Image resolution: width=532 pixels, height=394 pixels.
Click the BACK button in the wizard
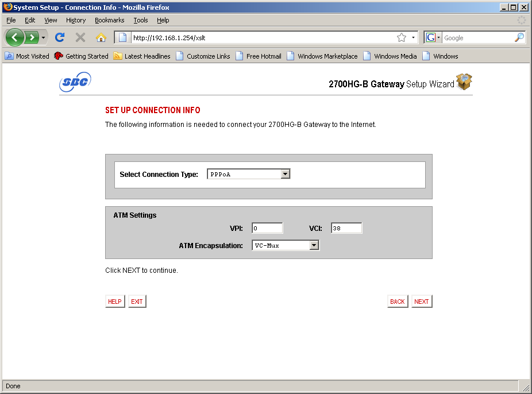click(398, 302)
